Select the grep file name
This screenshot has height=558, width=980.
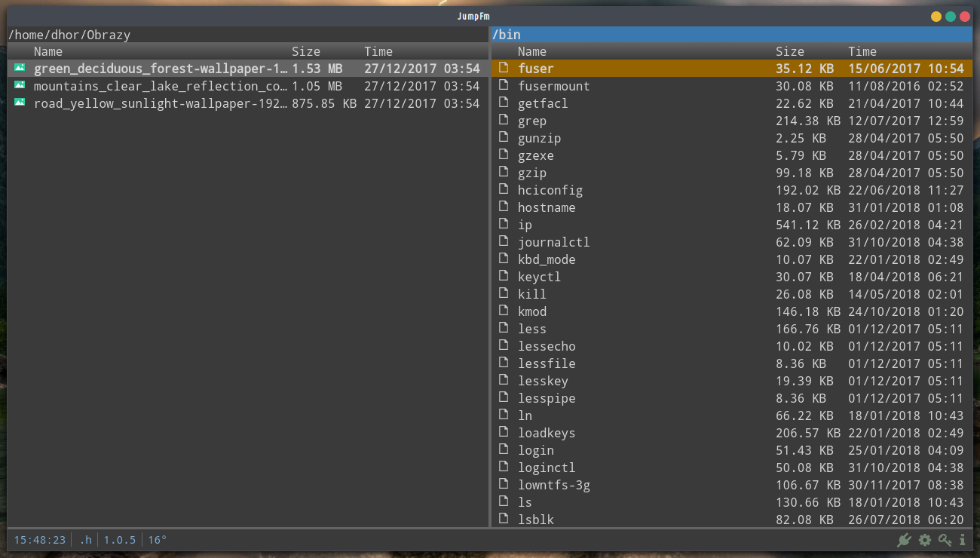coord(532,121)
